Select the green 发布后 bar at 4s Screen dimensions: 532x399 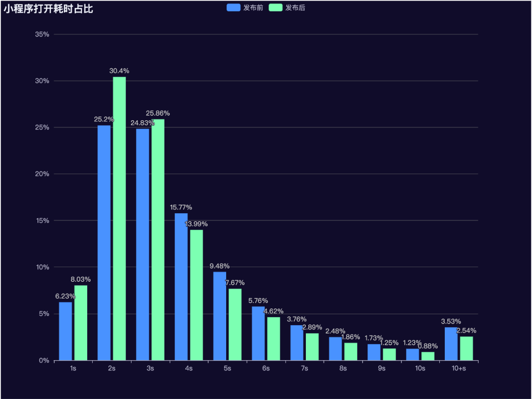tap(197, 295)
